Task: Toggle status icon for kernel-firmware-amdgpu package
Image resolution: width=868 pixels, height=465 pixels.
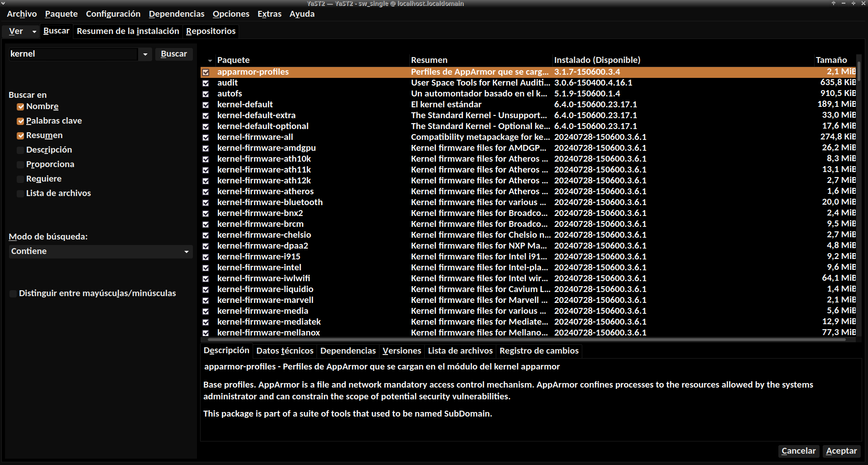Action: (x=206, y=148)
